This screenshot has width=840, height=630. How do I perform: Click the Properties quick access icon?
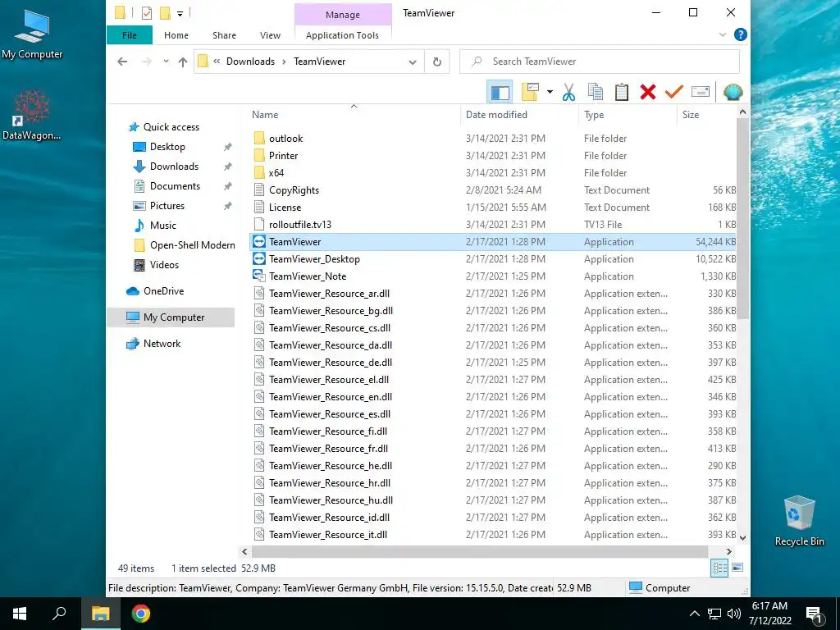coord(146,13)
